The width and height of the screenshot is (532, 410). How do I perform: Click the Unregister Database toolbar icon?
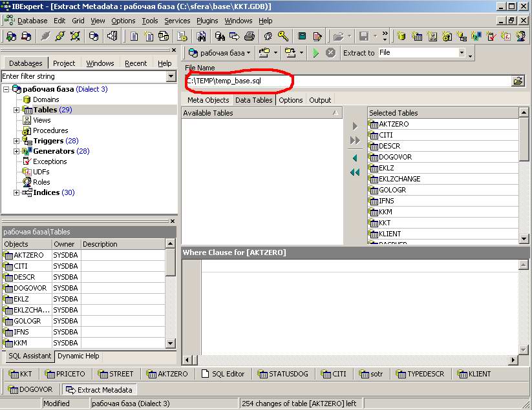(26, 36)
